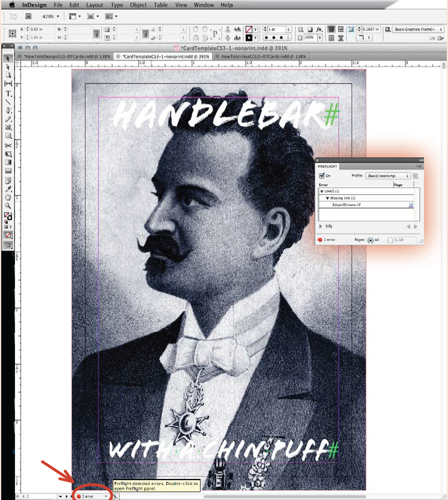Open the Preflight Profile dropdown

(x=387, y=175)
